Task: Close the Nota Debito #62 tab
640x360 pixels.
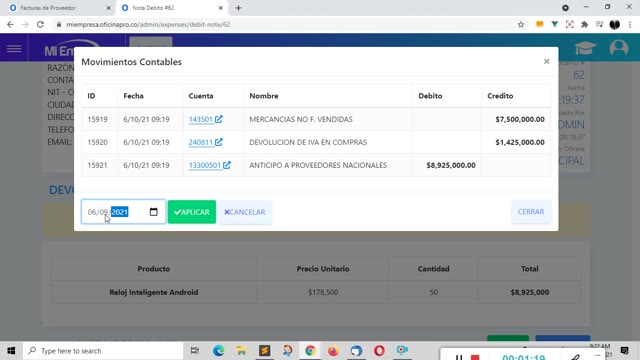Action: click(x=220, y=8)
